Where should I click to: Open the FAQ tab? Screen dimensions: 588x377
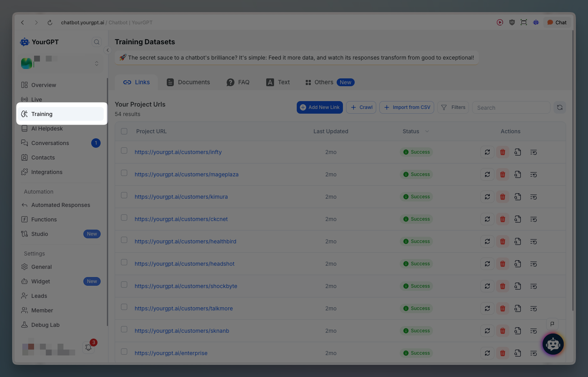pyautogui.click(x=238, y=82)
